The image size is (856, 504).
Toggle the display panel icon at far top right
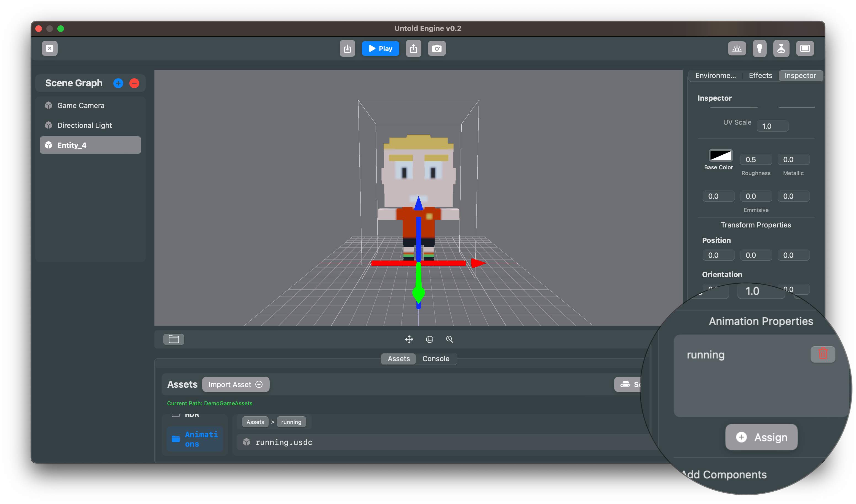pos(805,48)
